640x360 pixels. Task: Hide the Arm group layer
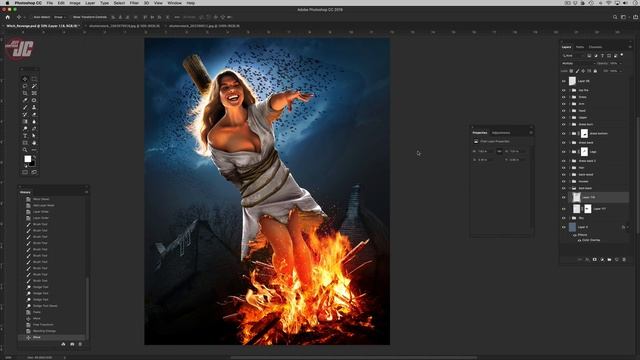tap(564, 104)
